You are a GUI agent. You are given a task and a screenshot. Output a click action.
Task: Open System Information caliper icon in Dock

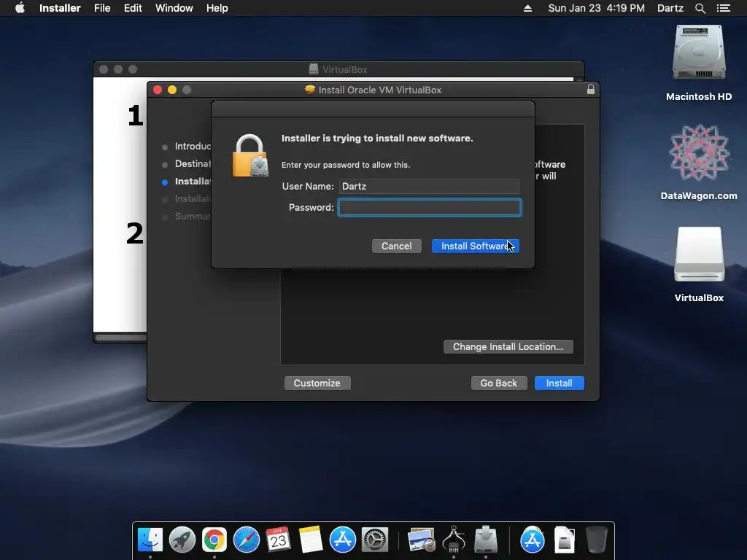point(454,540)
